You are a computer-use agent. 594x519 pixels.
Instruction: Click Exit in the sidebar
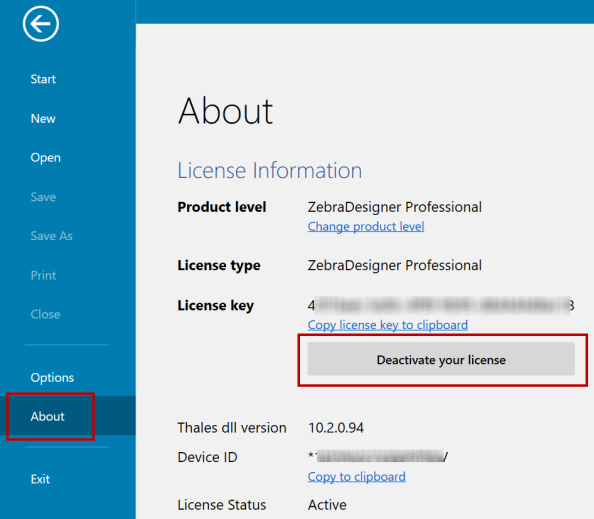click(40, 479)
